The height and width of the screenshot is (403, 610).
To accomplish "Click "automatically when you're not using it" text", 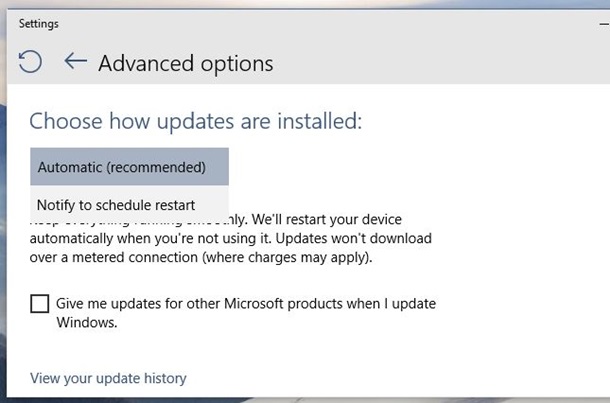I will [x=150, y=239].
